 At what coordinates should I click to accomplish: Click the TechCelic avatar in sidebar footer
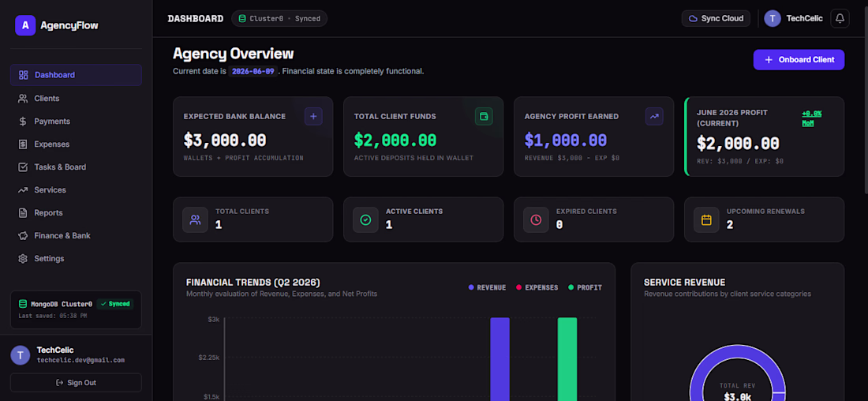(x=21, y=355)
